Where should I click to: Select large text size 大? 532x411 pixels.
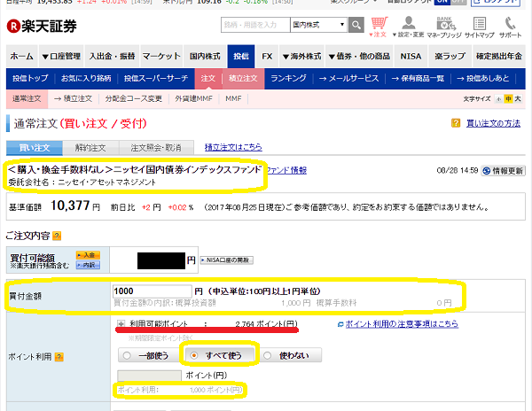(x=518, y=99)
